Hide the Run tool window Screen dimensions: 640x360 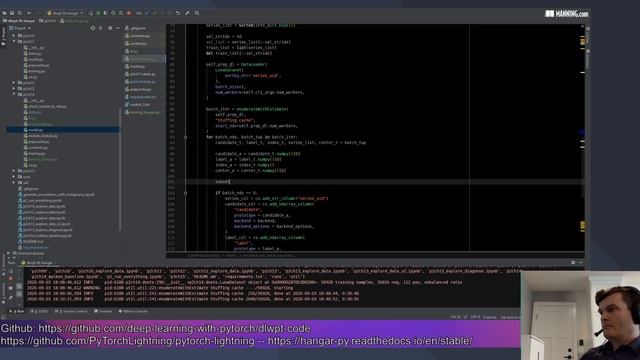[581, 262]
